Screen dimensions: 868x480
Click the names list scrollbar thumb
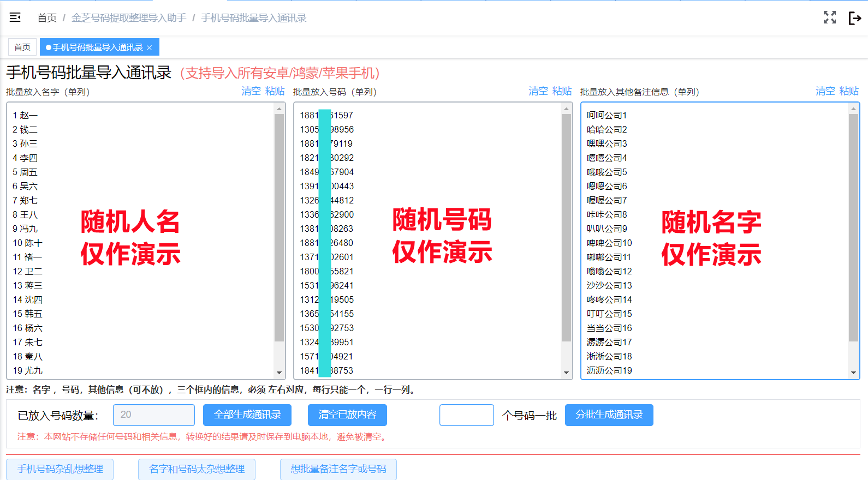(279, 227)
